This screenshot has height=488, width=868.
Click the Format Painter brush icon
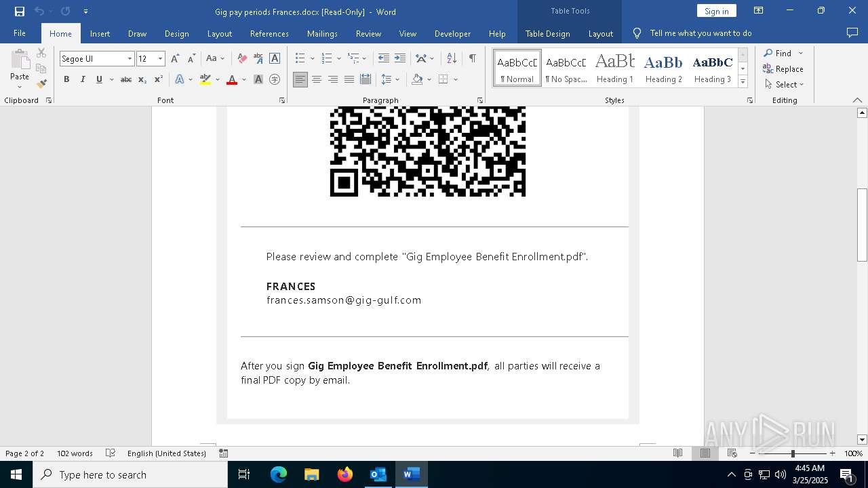[x=41, y=84]
